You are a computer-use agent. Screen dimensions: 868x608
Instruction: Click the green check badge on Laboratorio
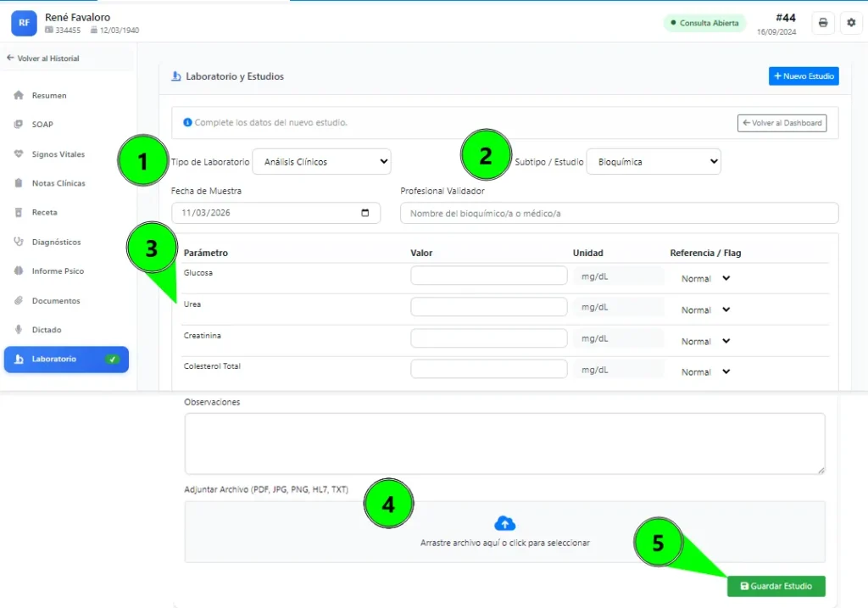[113, 359]
